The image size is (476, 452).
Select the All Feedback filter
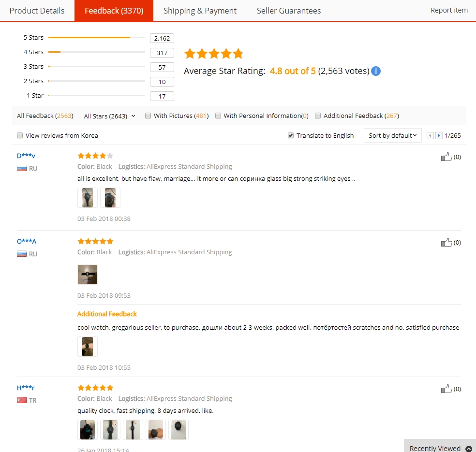point(45,116)
